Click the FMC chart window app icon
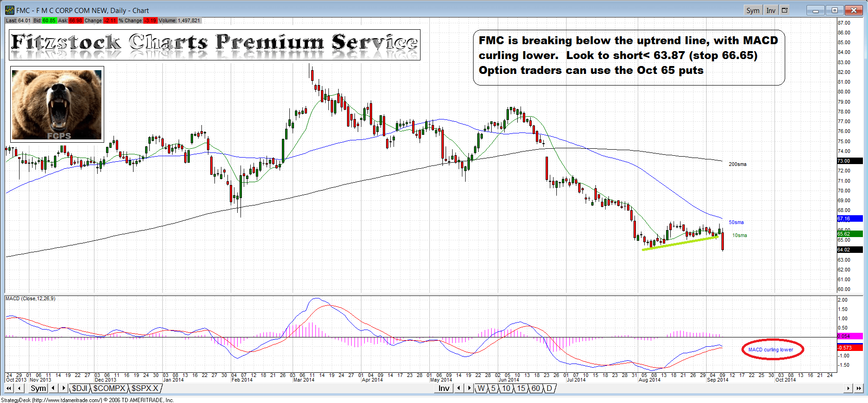868x403 pixels. point(9,10)
